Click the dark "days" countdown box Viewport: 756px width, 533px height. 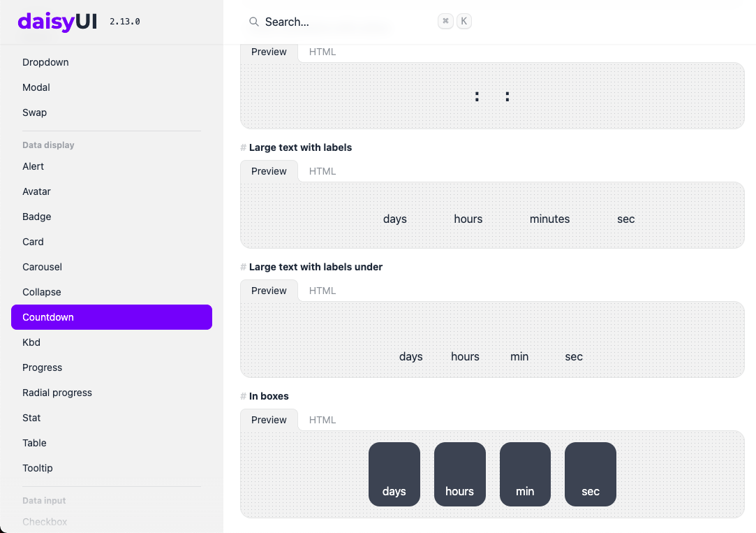tap(394, 474)
